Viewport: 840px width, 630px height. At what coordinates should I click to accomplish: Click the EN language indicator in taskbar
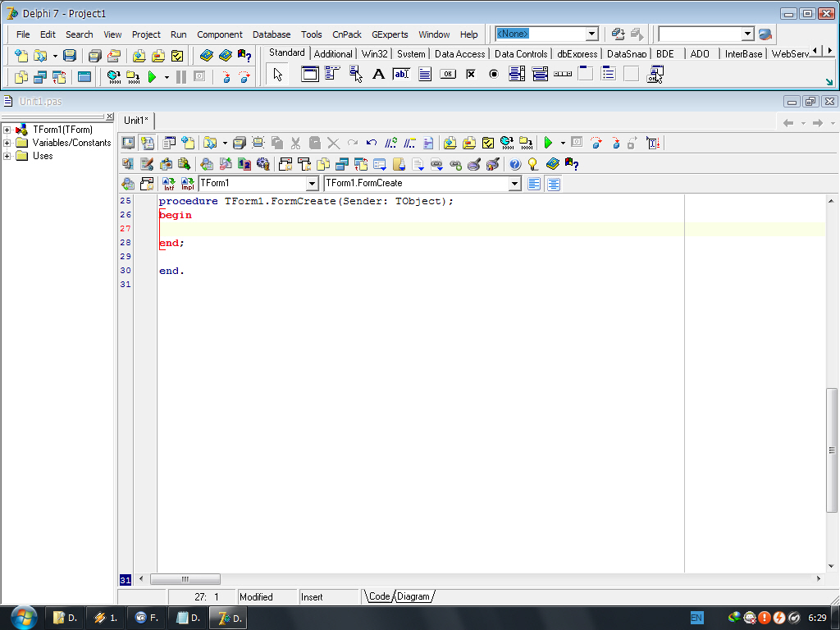pyautogui.click(x=696, y=618)
